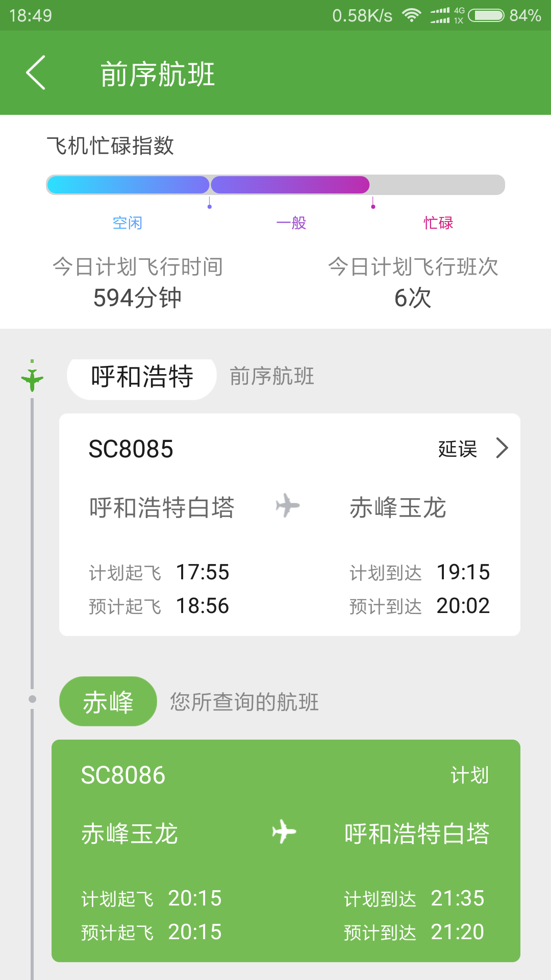Expand SC8085 details via right chevron

tap(502, 448)
